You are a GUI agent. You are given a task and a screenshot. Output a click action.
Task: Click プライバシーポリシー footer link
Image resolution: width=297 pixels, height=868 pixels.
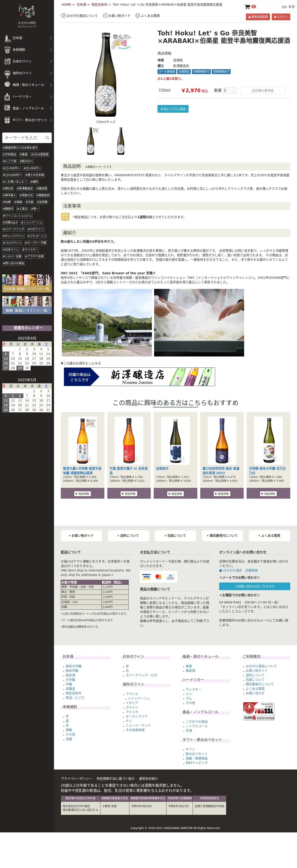(76, 778)
